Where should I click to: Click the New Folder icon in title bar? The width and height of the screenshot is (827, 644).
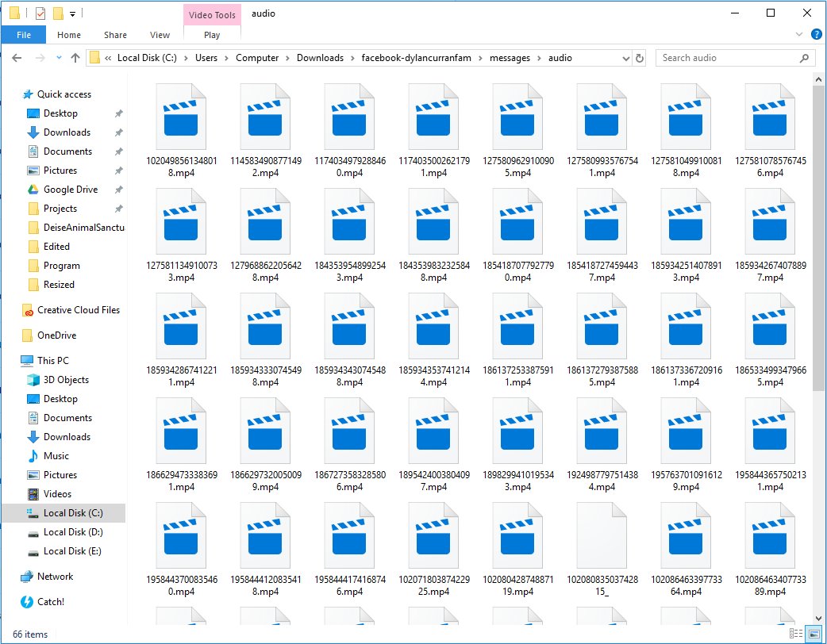pyautogui.click(x=58, y=13)
